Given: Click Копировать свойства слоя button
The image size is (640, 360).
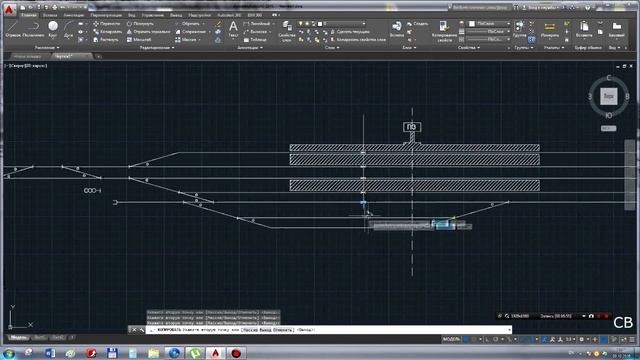Looking at the screenshot, I should (x=358, y=40).
